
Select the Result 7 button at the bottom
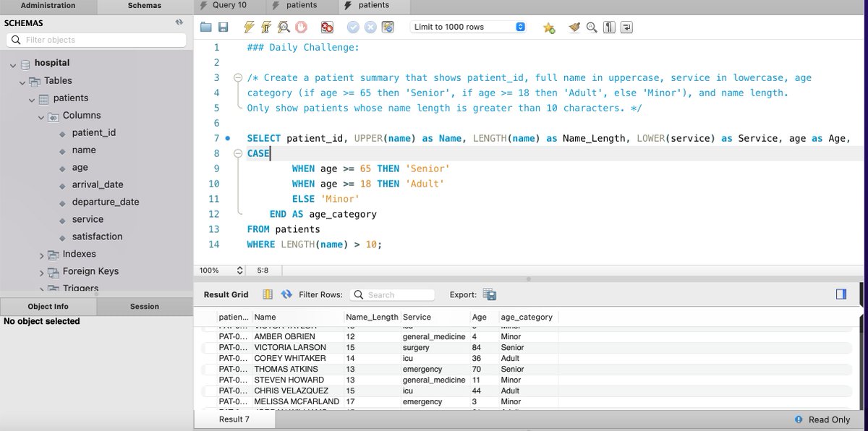point(233,419)
